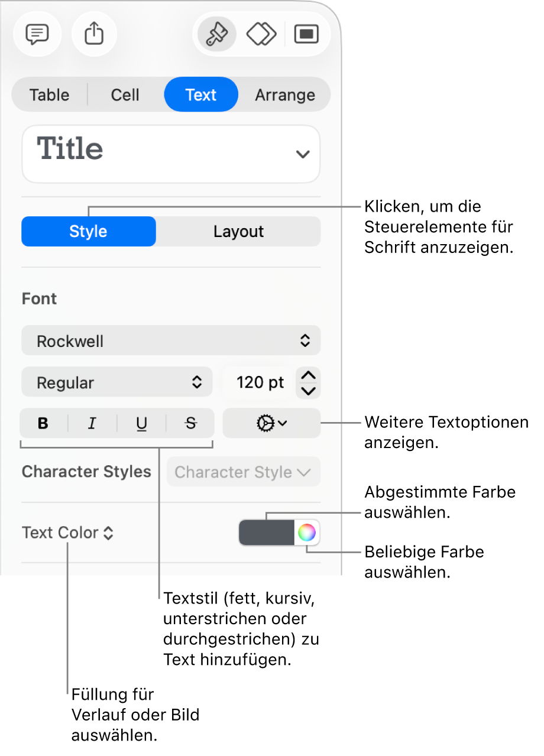Click the Style button
This screenshot has width=544, height=756.
(x=89, y=231)
